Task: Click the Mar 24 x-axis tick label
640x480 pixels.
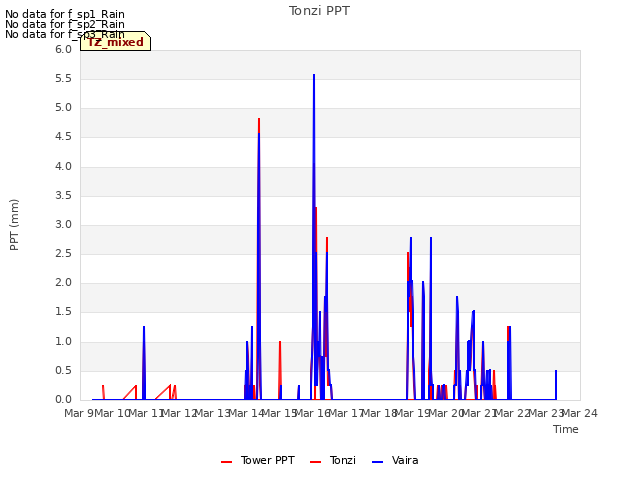Action: pos(580,413)
